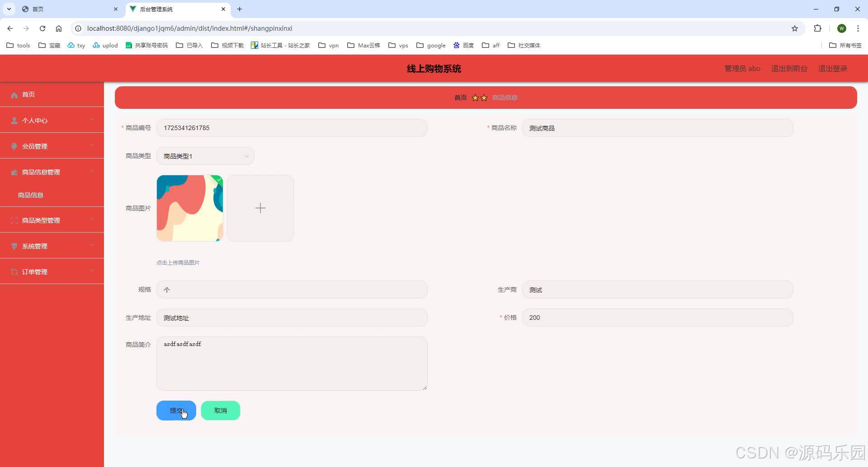Open the 商品类型 dropdown
The height and width of the screenshot is (467, 868).
pos(205,156)
